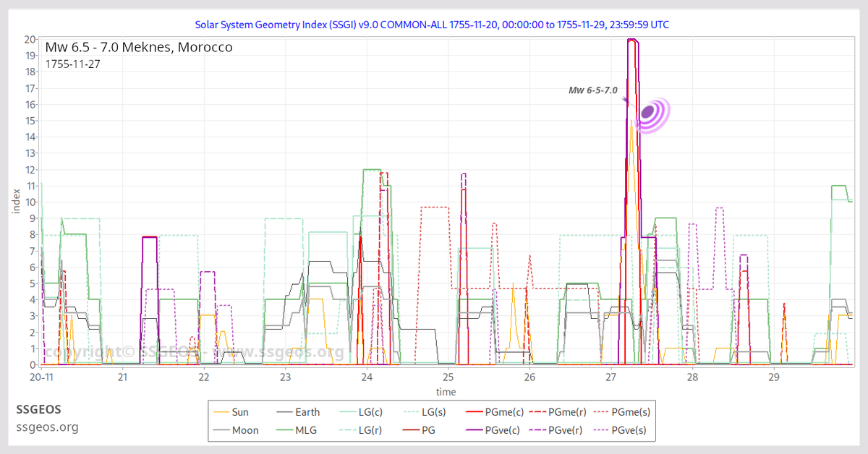Select the Earth legend entry
The image size is (868, 454).
click(298, 413)
